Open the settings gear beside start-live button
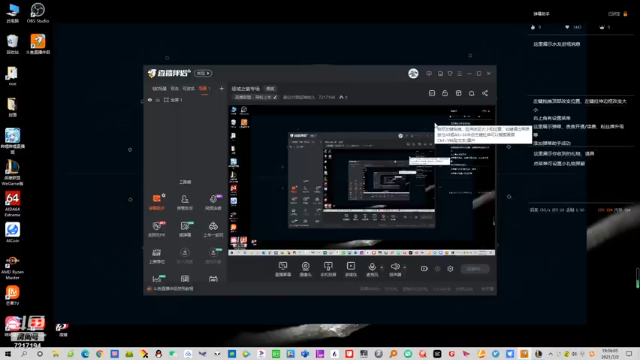This screenshot has width=640, height=360. (x=450, y=269)
